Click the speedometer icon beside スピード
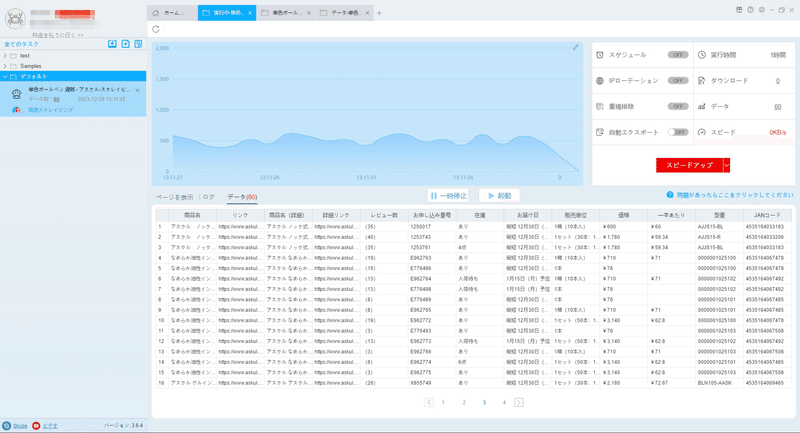 point(702,132)
